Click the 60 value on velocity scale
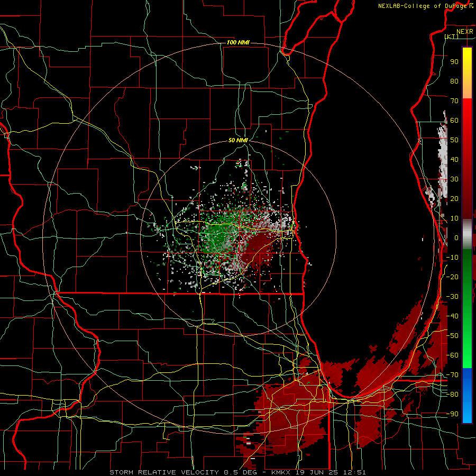This screenshot has height=476, width=476. 454,121
